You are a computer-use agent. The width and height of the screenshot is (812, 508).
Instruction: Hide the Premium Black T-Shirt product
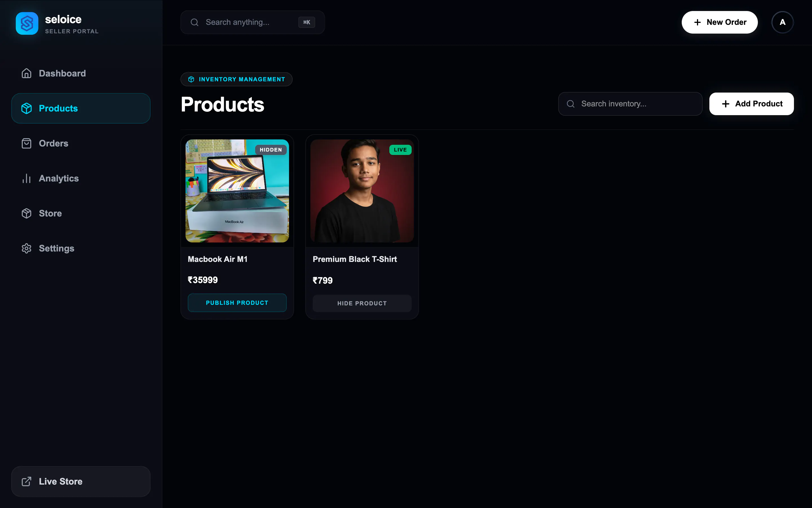click(x=362, y=303)
